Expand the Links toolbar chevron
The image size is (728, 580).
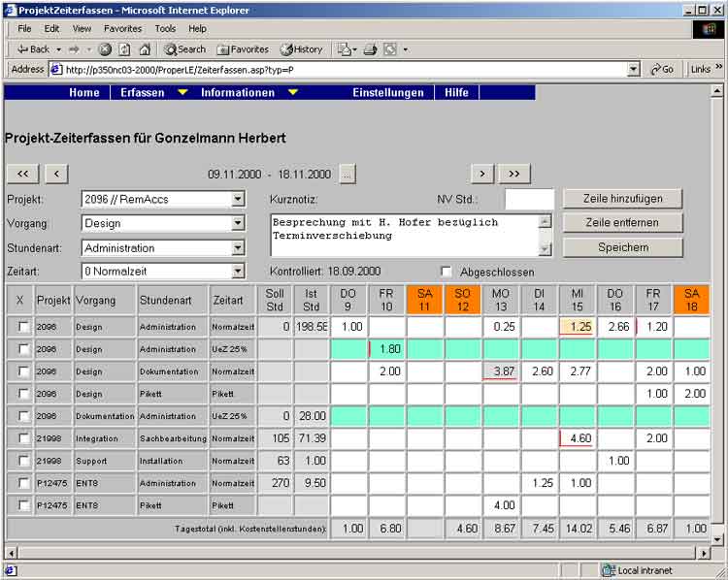tap(719, 68)
